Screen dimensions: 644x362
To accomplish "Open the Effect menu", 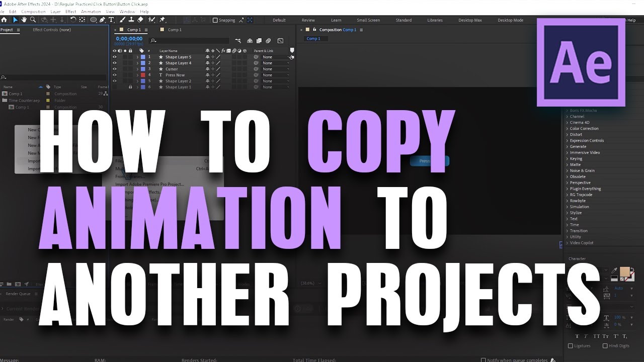I will point(71,12).
